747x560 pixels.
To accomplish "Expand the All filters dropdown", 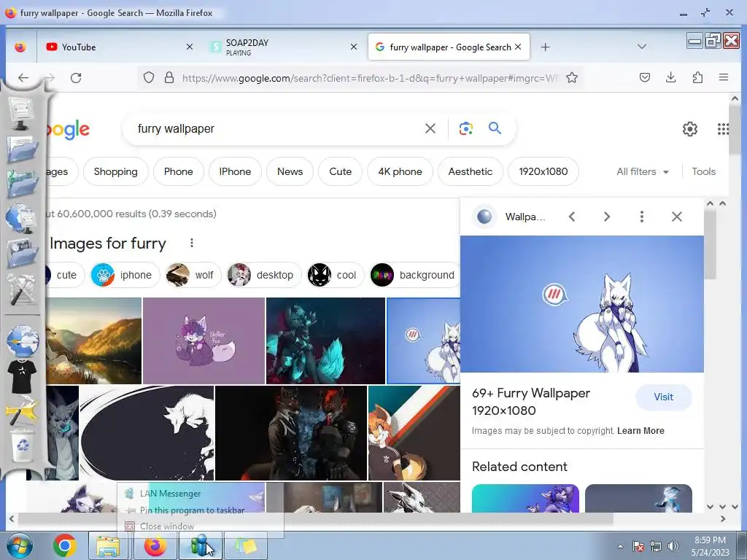I will [643, 171].
